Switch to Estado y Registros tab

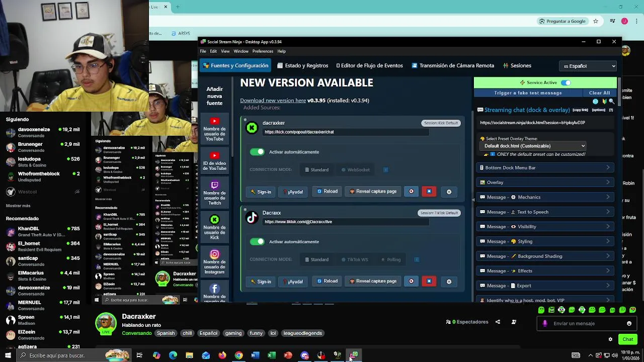coord(302,66)
